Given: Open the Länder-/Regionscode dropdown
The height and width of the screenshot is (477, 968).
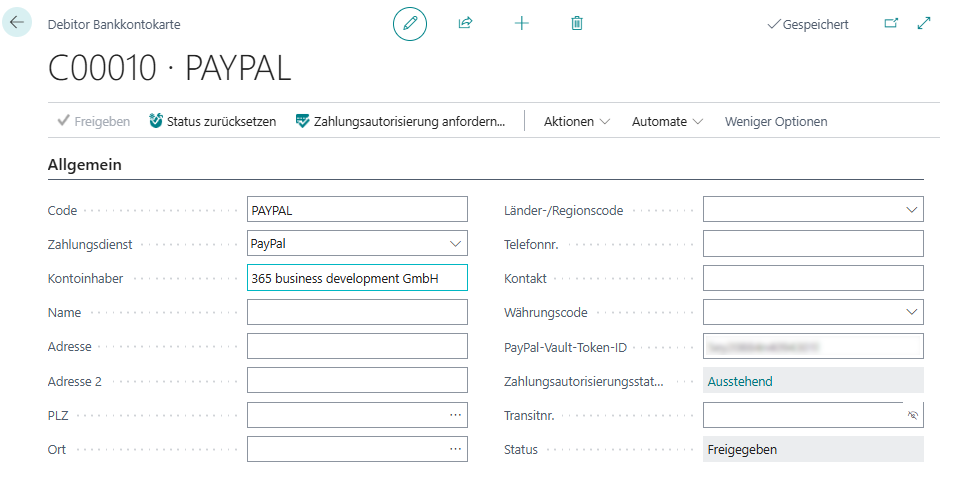Looking at the screenshot, I should click(911, 209).
